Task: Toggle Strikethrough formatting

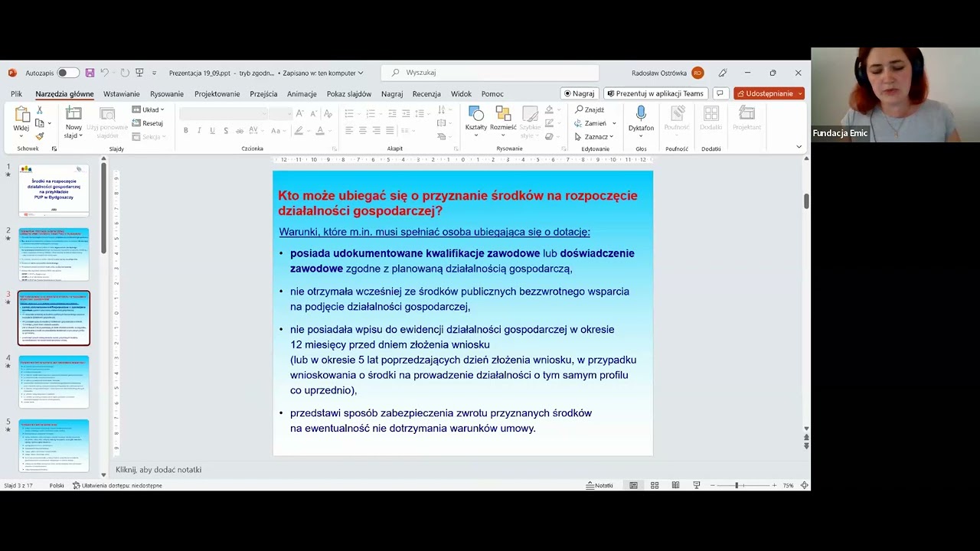Action: click(x=240, y=131)
